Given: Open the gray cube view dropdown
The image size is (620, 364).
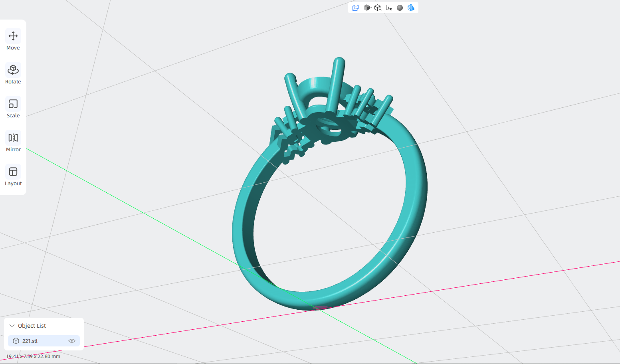Looking at the screenshot, I should point(367,8).
